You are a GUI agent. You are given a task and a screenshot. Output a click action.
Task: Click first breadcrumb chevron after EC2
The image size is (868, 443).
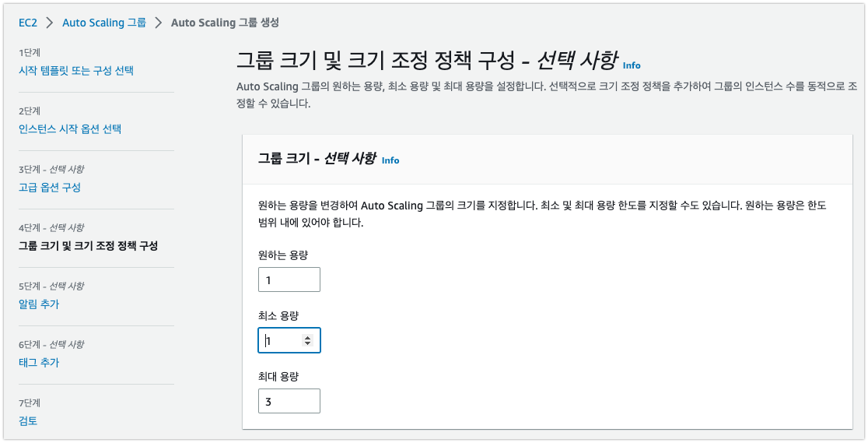click(x=50, y=23)
